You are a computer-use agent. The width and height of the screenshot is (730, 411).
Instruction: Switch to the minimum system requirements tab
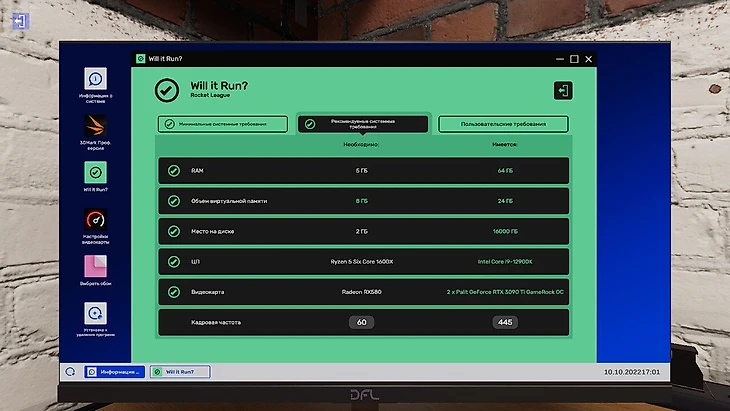click(223, 124)
